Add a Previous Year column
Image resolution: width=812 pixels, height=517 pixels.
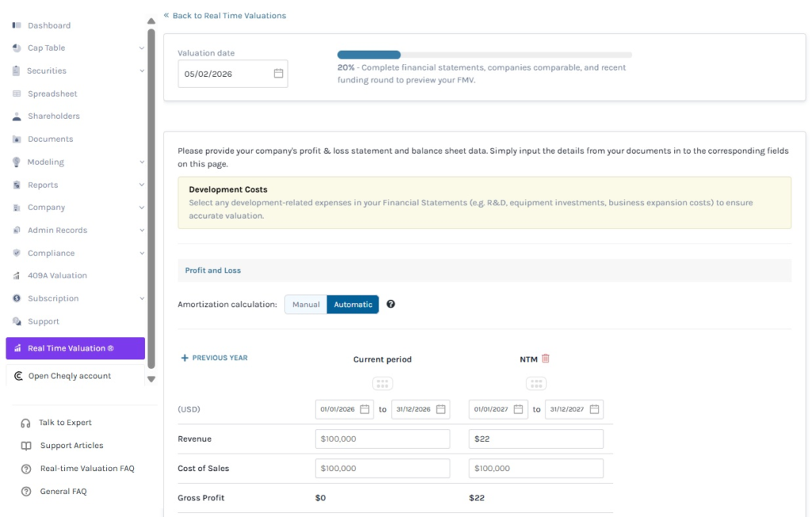click(214, 358)
